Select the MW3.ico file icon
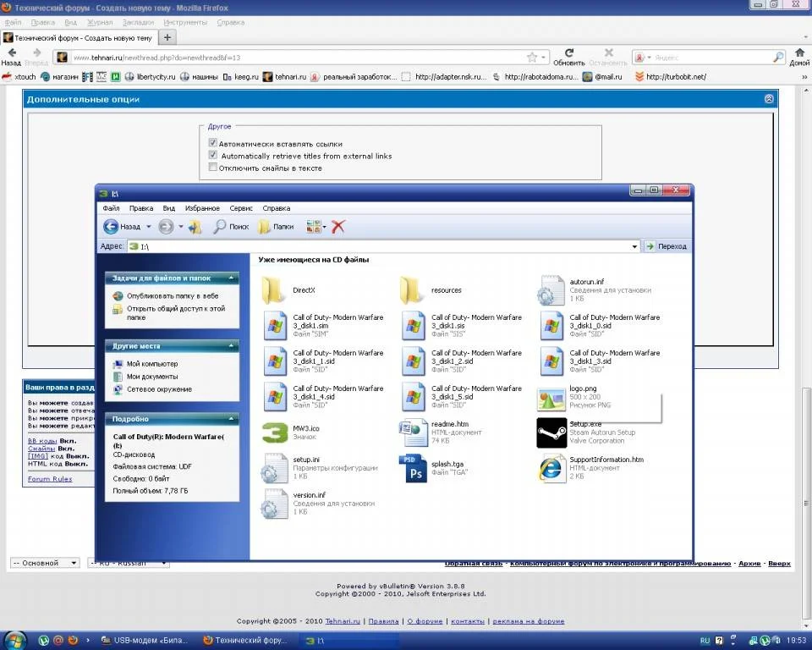This screenshot has height=650, width=812. (x=275, y=432)
